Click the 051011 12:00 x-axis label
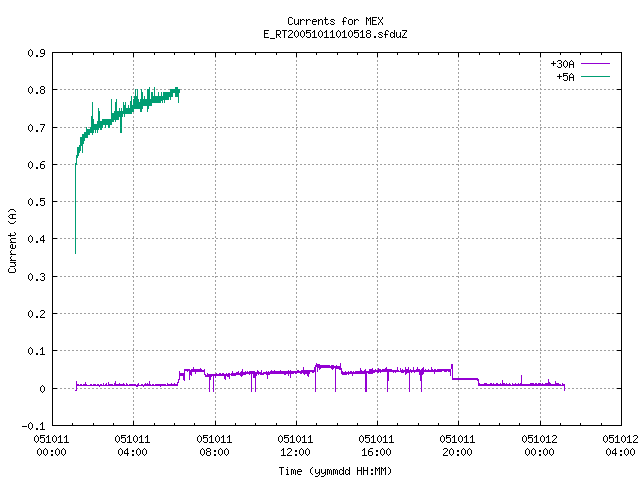The width and height of the screenshot is (640, 480). coord(295,446)
